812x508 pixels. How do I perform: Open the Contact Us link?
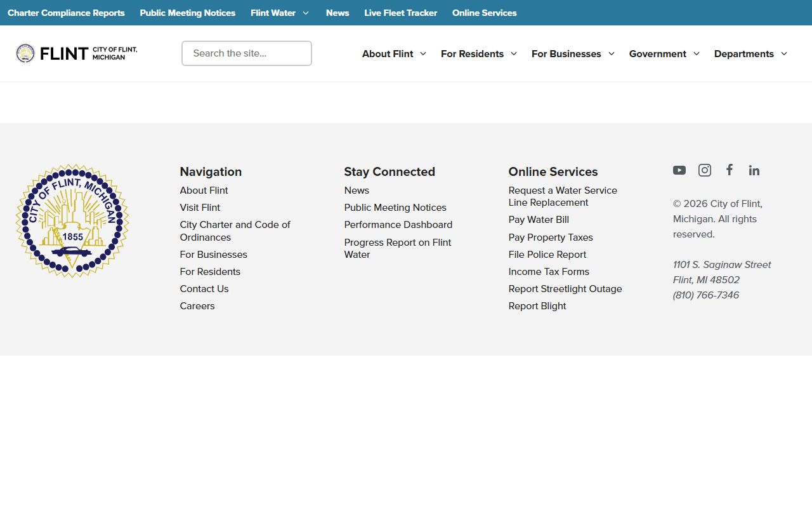tap(204, 289)
